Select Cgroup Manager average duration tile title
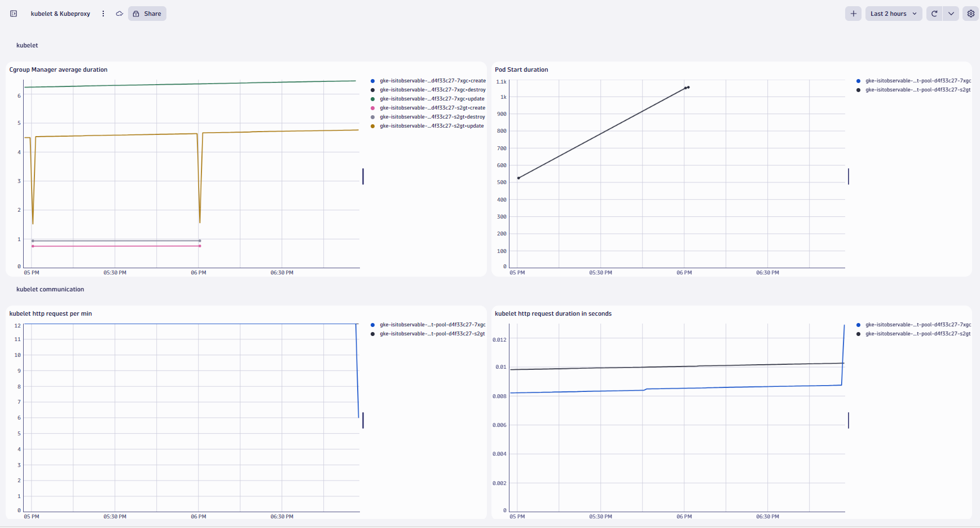Viewport: 980px width, 528px height. click(x=58, y=69)
